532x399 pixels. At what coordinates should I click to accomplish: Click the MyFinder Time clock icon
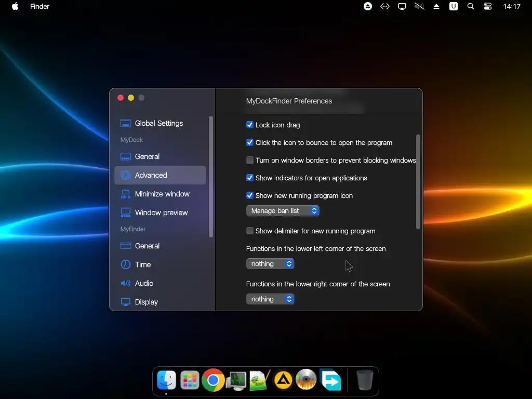126,264
